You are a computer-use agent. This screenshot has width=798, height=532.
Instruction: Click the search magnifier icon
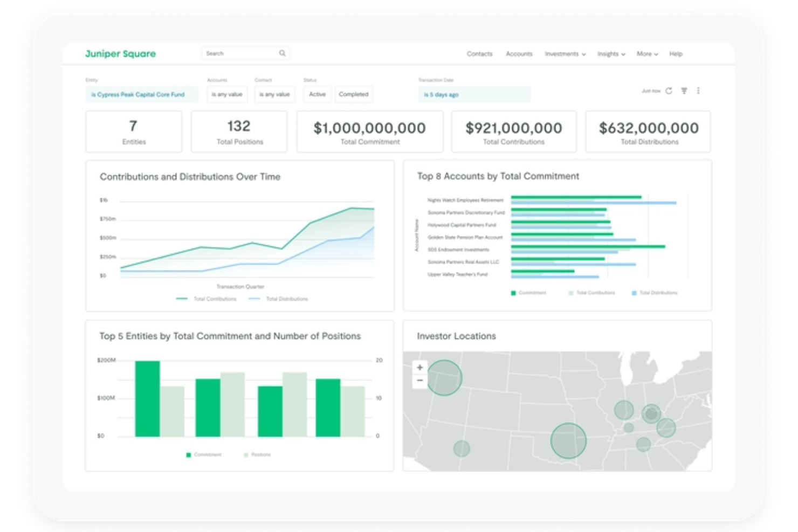pyautogui.click(x=282, y=53)
